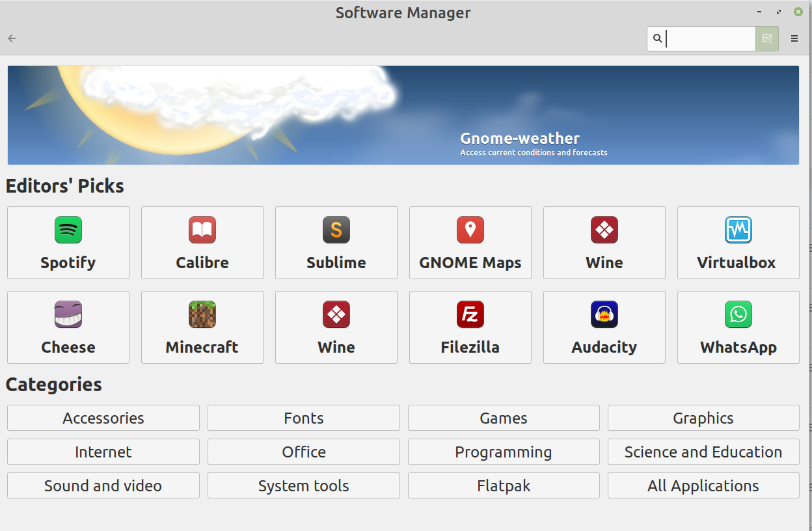The height and width of the screenshot is (531, 812).
Task: Select the Audacity audio editor icon
Action: click(604, 327)
